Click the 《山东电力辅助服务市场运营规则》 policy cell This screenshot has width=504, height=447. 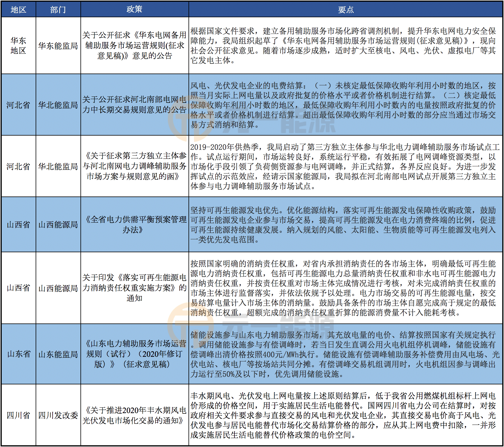click(134, 354)
